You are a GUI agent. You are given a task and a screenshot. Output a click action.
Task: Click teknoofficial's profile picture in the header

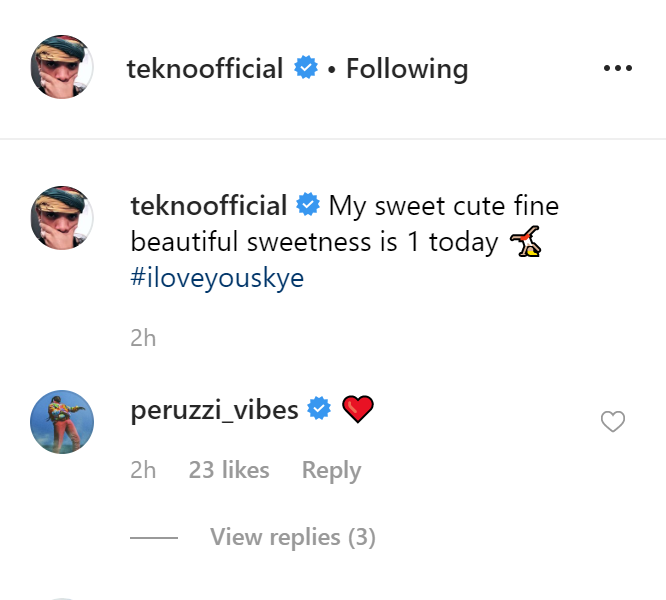click(x=62, y=67)
